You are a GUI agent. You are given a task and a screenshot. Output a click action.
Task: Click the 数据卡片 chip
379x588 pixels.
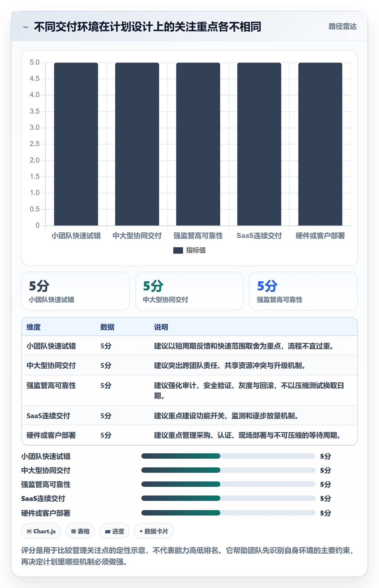154,531
